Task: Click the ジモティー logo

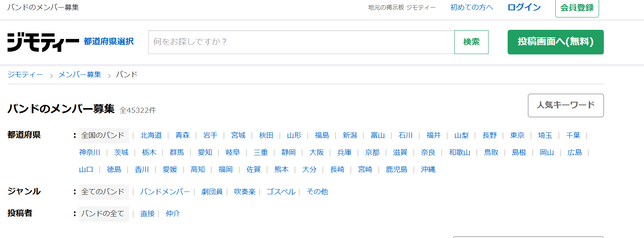Action: (x=43, y=42)
